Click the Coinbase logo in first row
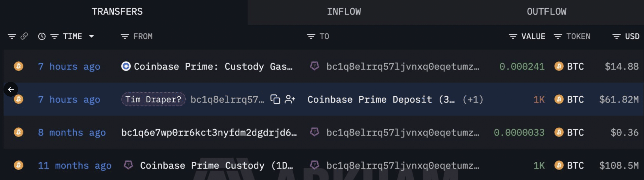The image size is (644, 180). click(x=126, y=66)
